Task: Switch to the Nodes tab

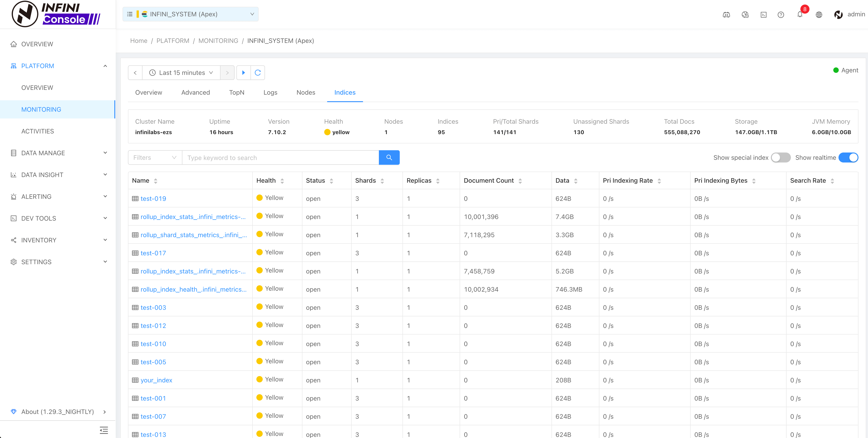Action: [x=306, y=92]
